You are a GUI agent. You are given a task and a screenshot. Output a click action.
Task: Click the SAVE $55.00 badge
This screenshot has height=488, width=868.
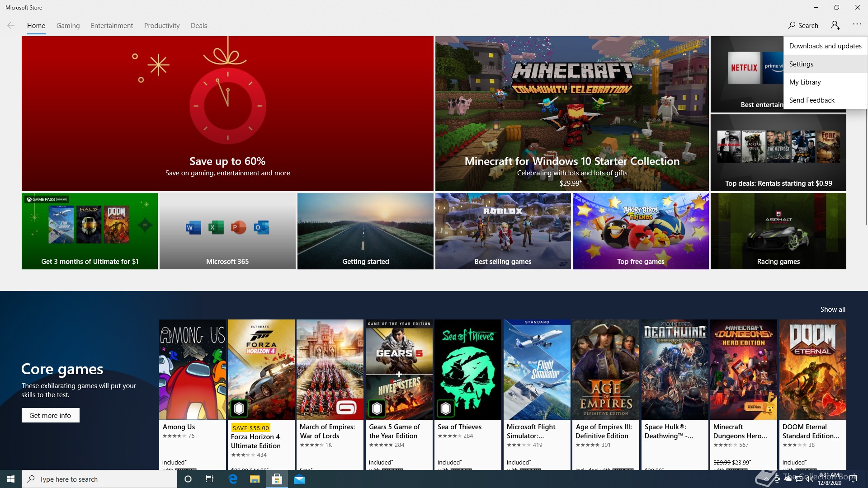click(x=250, y=427)
